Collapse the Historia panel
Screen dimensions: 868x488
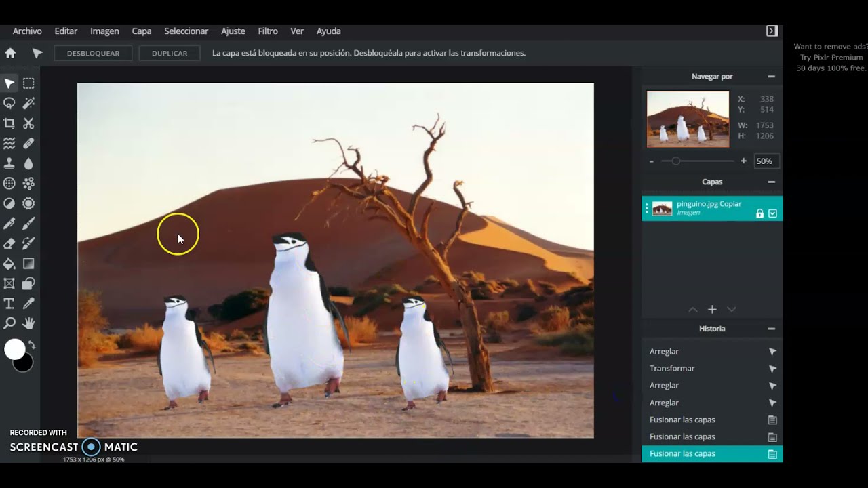[x=771, y=329]
